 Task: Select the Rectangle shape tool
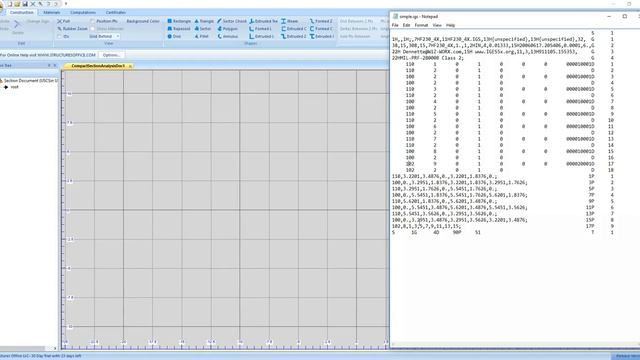[179, 21]
